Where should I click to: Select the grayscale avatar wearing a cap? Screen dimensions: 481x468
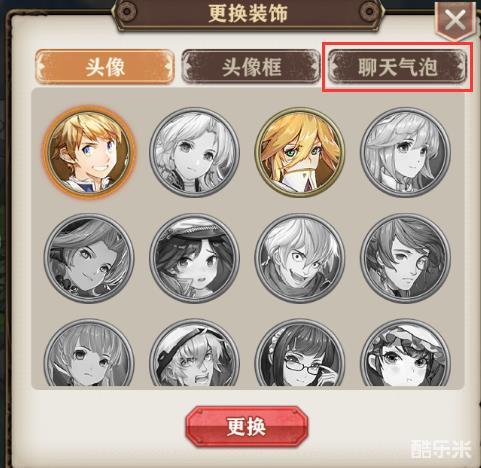[194, 259]
